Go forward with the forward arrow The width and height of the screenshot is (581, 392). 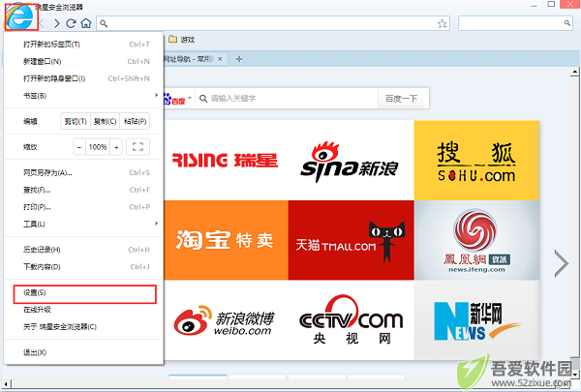[57, 23]
